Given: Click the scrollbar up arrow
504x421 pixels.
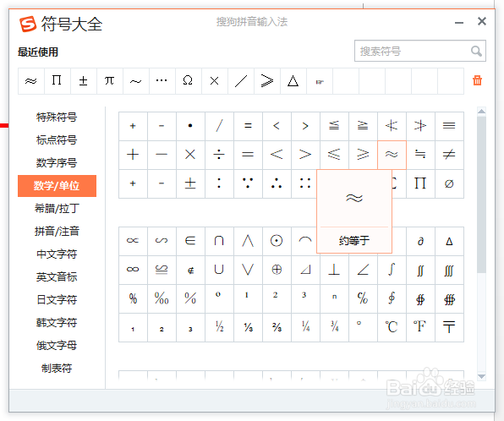Looking at the screenshot, I should coord(481,112).
